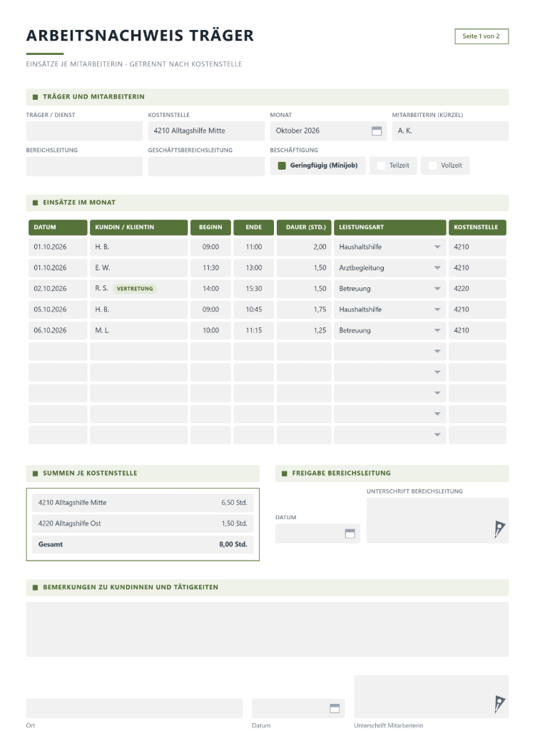
Task: Click the Kostenstelle column header in table
Action: point(478,228)
